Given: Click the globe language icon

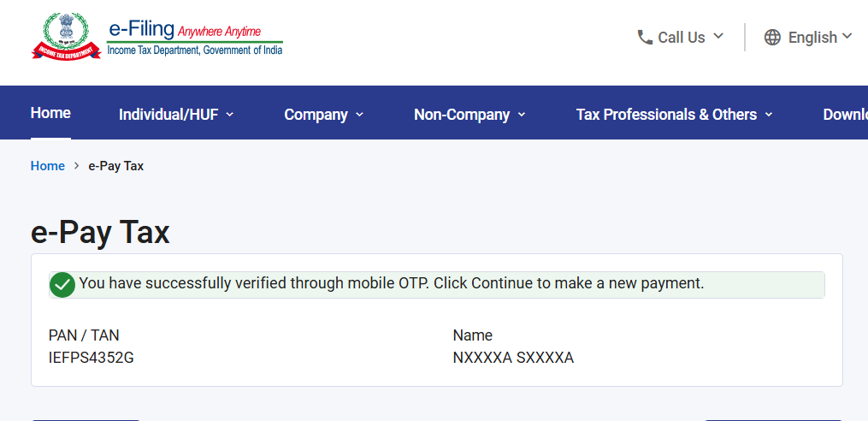Looking at the screenshot, I should (x=772, y=37).
